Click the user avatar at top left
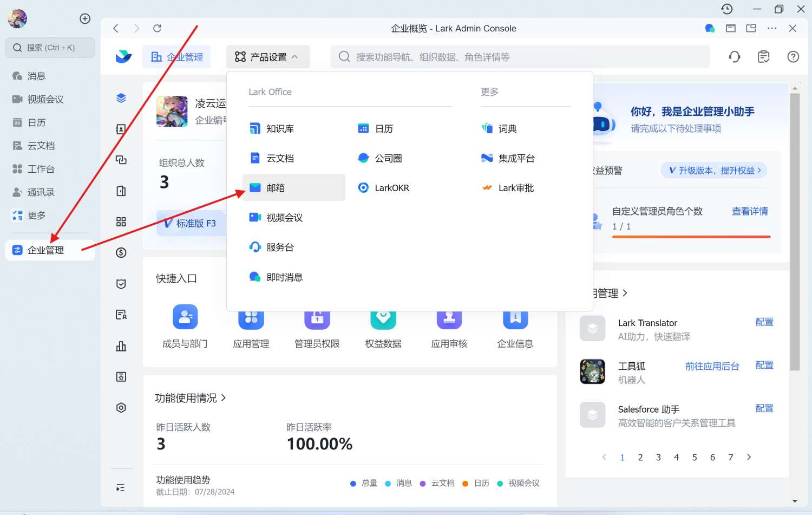Image resolution: width=812 pixels, height=515 pixels. point(17,18)
